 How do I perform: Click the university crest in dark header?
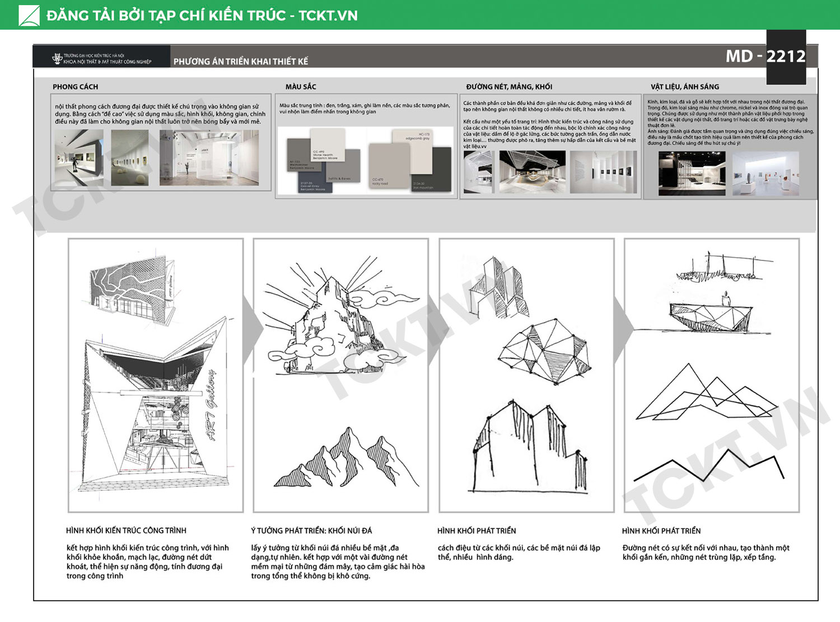click(x=57, y=58)
